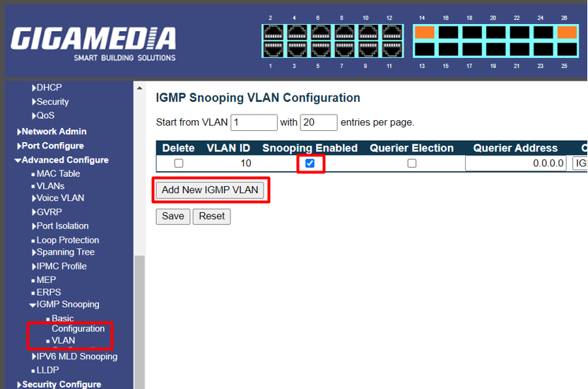Screen dimensions: 588x389
Task: Open MAC Table page
Action: click(56, 174)
